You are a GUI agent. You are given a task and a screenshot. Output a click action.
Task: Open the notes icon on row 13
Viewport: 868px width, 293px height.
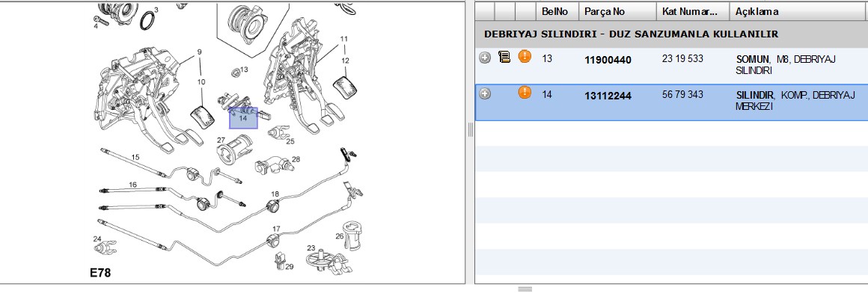[x=504, y=56]
